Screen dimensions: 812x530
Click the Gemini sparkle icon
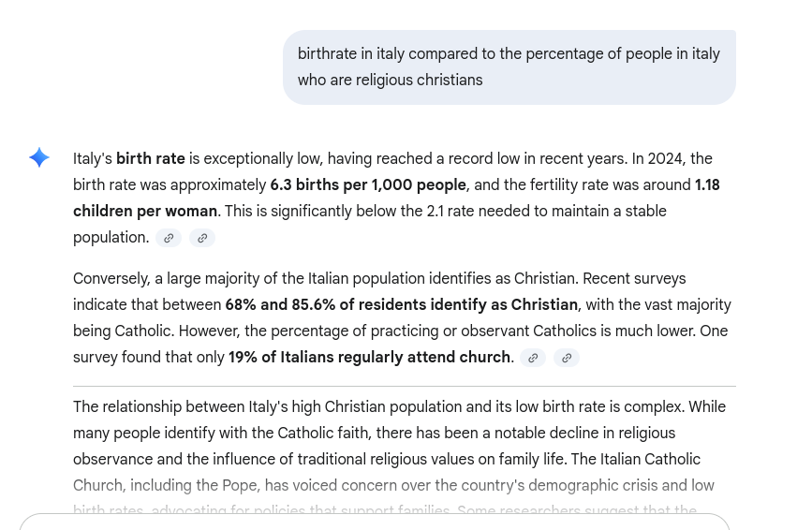(39, 157)
